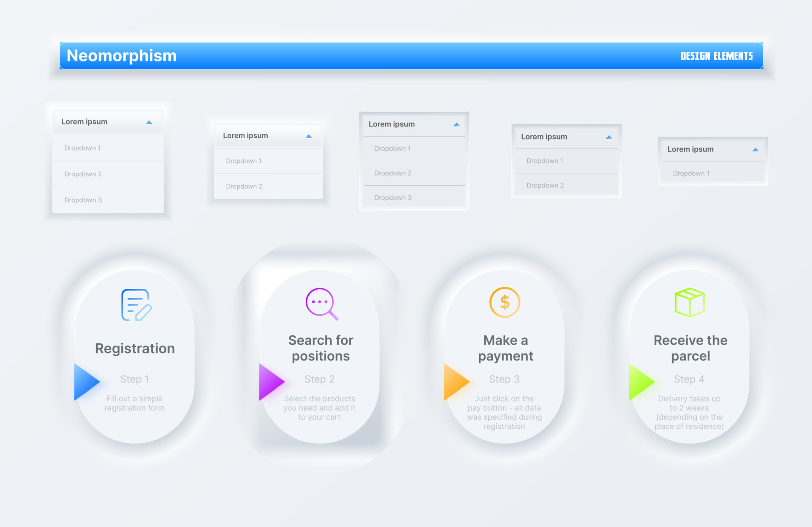Collapse the leftmost Lorem ipsum dropdown
The height and width of the screenshot is (527, 812).
click(149, 122)
